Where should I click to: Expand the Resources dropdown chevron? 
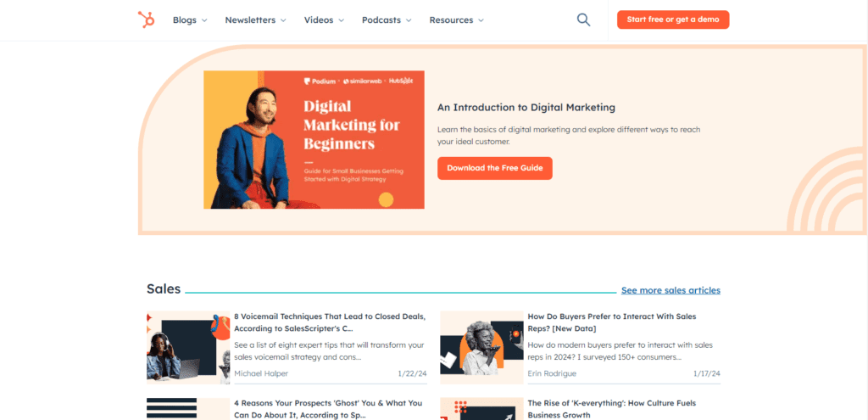pyautogui.click(x=481, y=20)
